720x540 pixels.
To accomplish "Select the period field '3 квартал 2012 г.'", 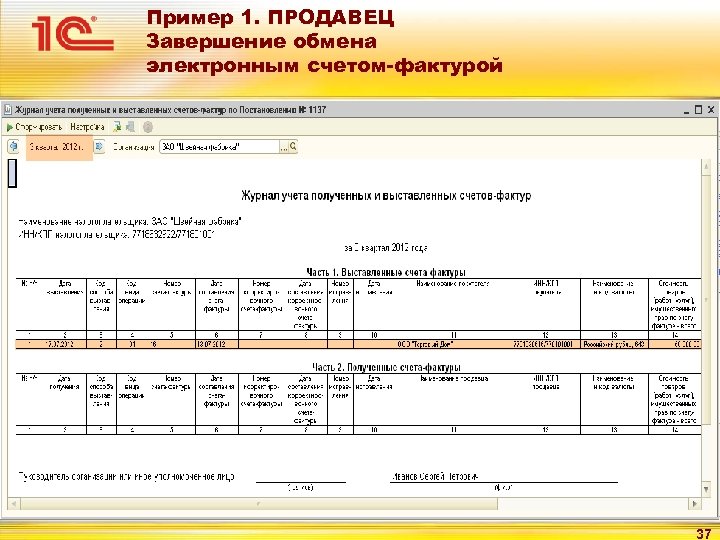I will [x=57, y=147].
